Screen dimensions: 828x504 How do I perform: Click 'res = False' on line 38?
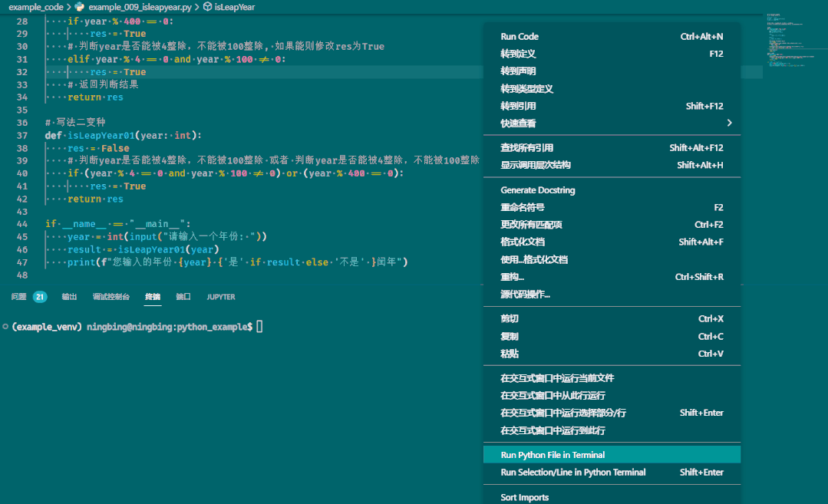pyautogui.click(x=98, y=148)
